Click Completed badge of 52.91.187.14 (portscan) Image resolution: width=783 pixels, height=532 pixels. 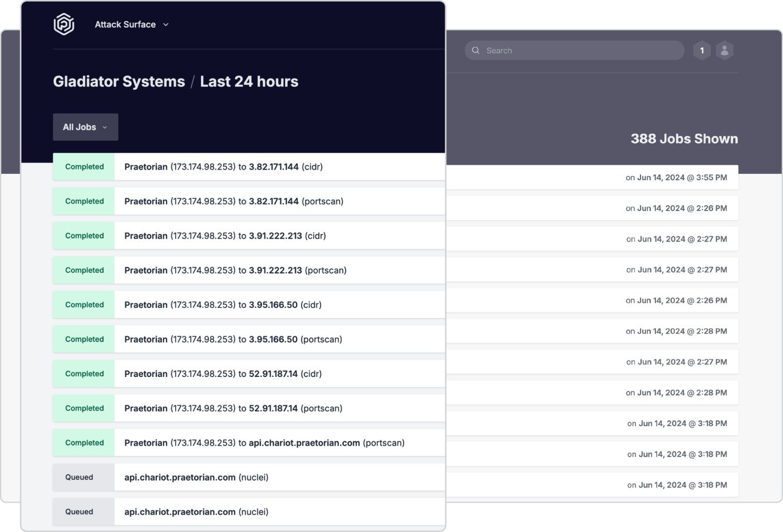(84, 408)
